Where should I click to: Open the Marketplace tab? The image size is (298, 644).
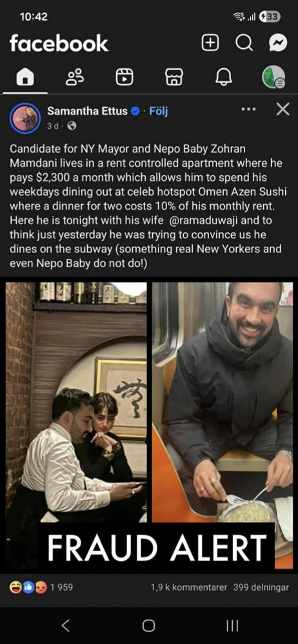pyautogui.click(x=174, y=77)
